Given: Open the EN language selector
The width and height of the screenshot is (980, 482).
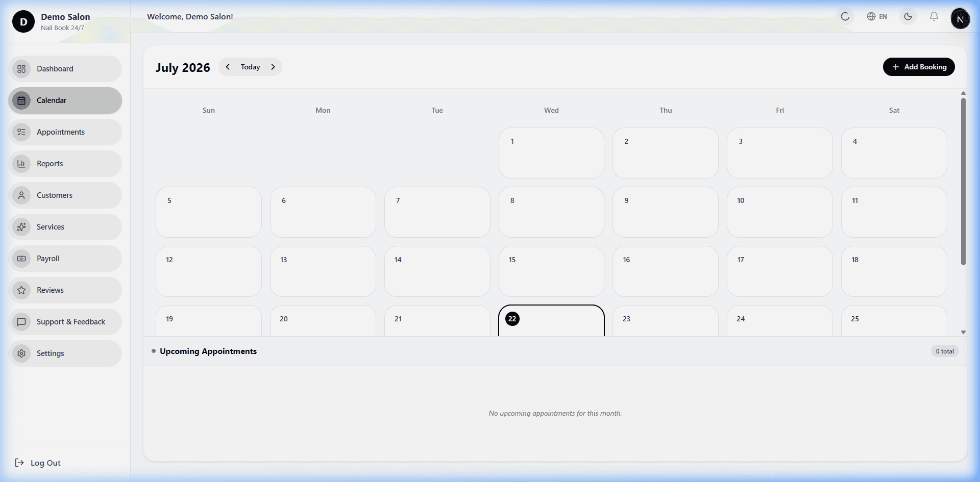Looking at the screenshot, I should click(x=877, y=17).
